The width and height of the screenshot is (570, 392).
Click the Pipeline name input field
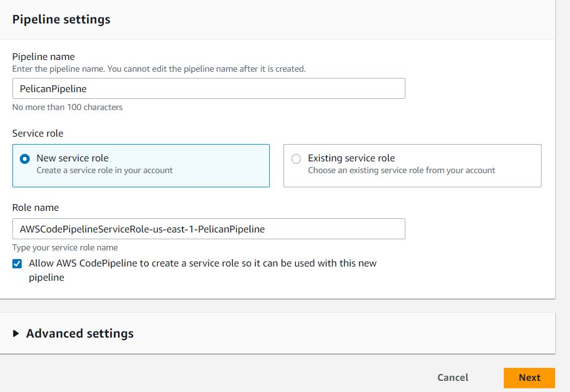click(x=208, y=88)
